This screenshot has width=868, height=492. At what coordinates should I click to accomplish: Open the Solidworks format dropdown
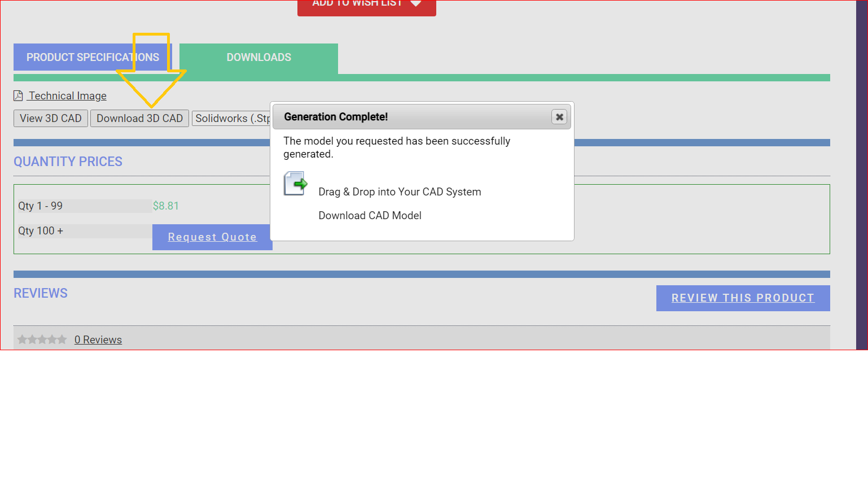click(231, 119)
